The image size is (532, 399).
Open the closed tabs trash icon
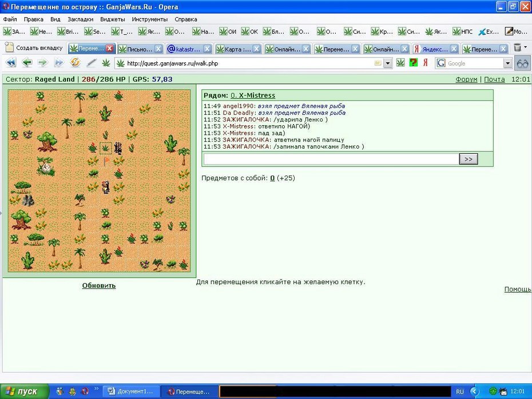click(x=517, y=48)
